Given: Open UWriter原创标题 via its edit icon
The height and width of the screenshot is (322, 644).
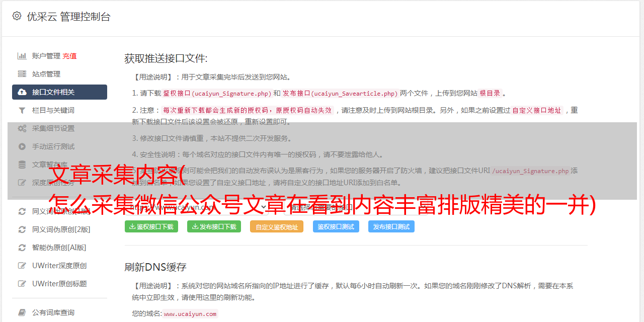Looking at the screenshot, I should [x=22, y=284].
